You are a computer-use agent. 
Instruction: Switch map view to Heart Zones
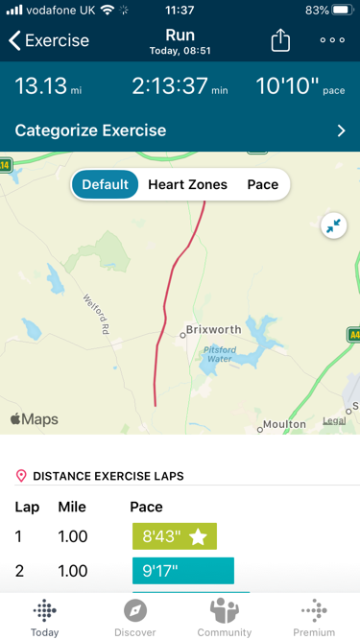click(x=188, y=184)
